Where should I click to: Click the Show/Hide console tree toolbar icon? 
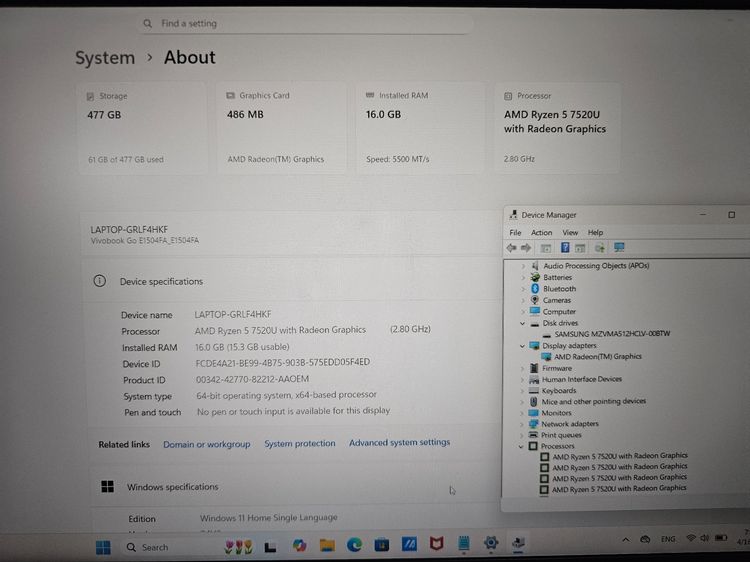546,248
